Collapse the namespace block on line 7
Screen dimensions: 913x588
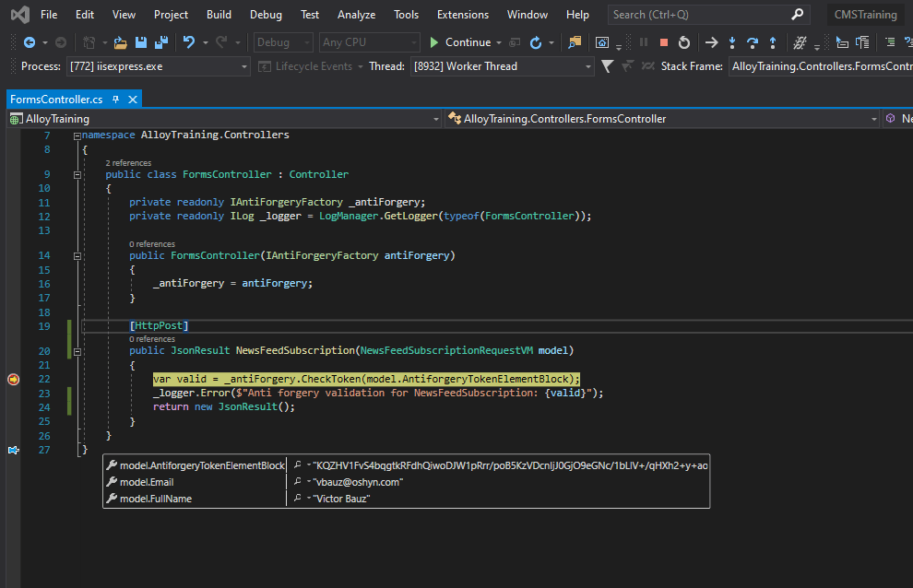[77, 135]
